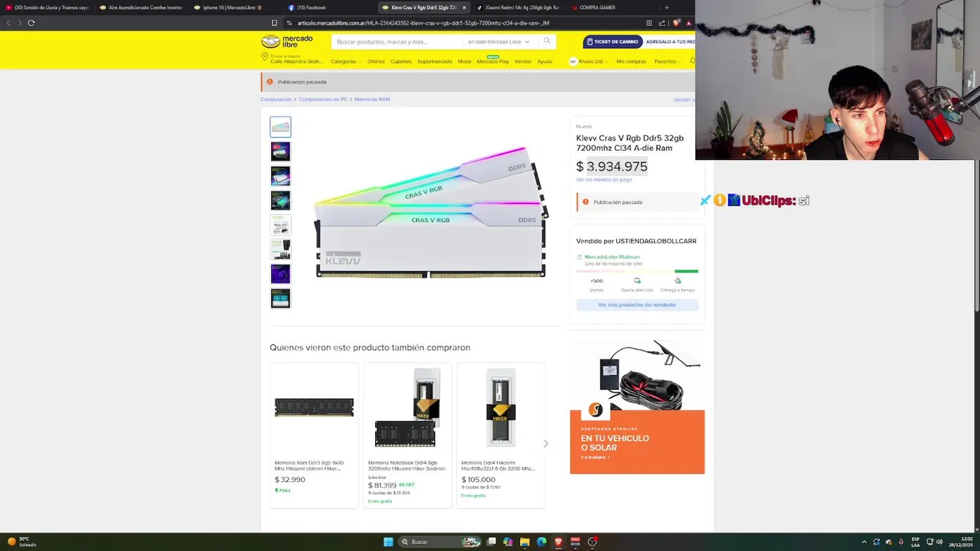Click the browser address bar URL

(423, 23)
